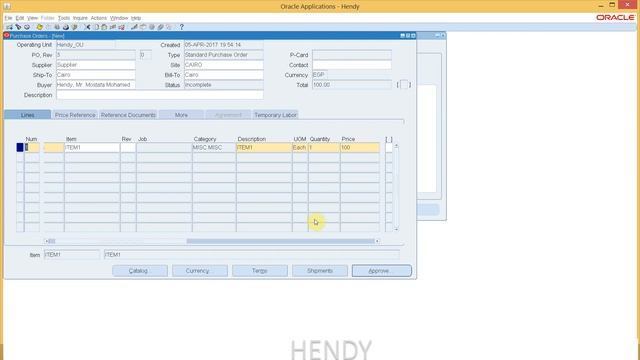Select the Lines tab
The height and width of the screenshot is (360, 640).
coord(27,115)
